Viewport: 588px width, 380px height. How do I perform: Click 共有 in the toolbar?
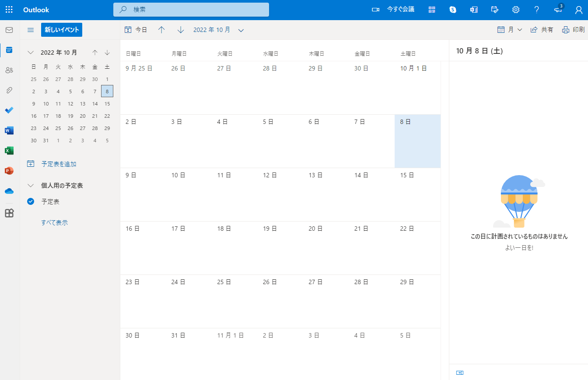click(x=542, y=30)
